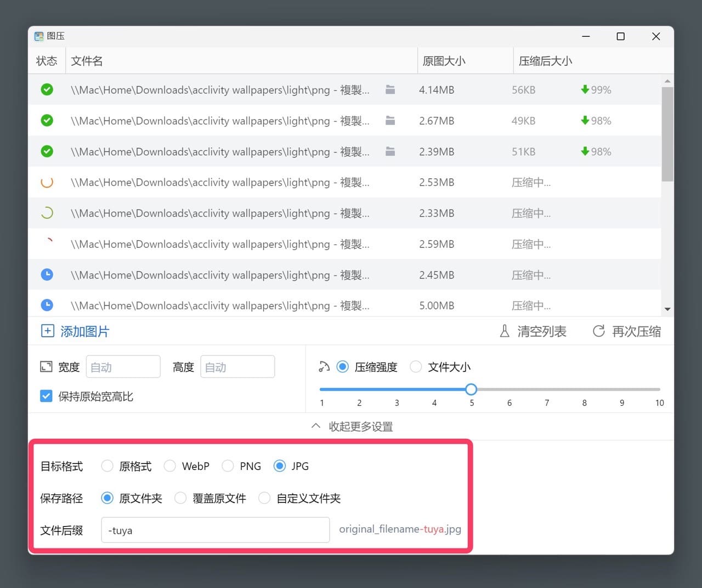
Task: Click the broom icon of 清空列表
Action: [x=505, y=331]
